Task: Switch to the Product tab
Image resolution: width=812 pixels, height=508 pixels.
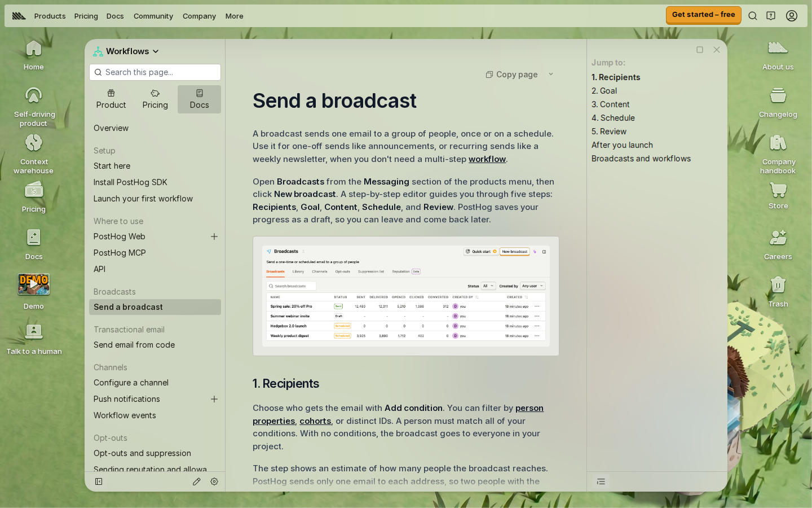Action: [x=111, y=99]
